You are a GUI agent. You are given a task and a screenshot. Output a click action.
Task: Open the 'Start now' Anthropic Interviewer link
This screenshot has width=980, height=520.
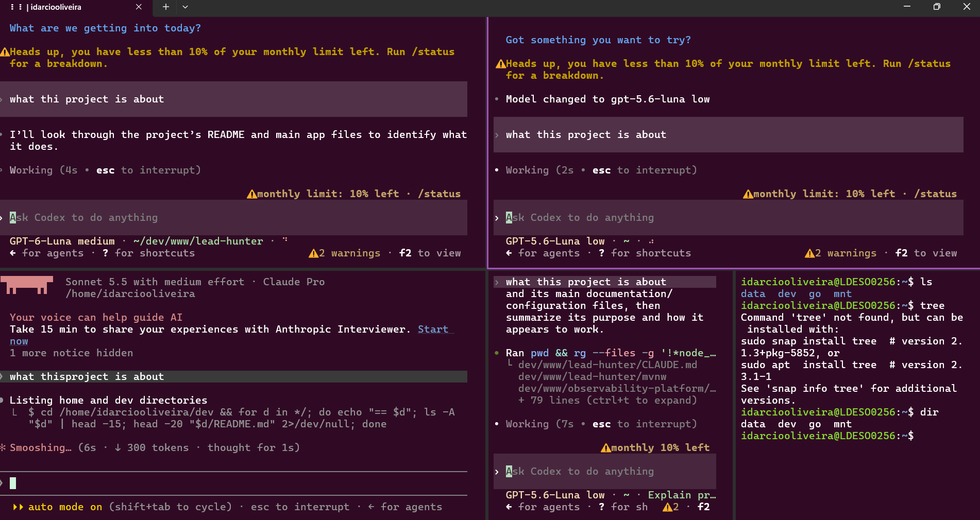[x=433, y=330]
